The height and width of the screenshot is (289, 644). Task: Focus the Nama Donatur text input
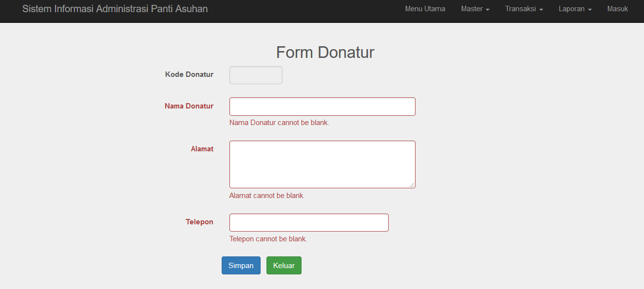click(322, 107)
